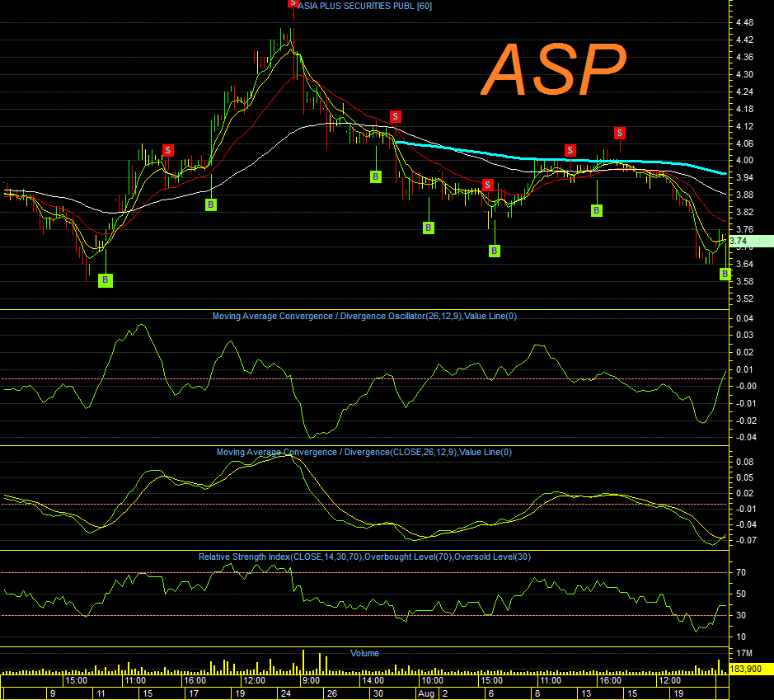Viewport: 774px width, 700px height.
Task: Select the B buy marker below the 16:00 day-17 bars
Action: [x=211, y=204]
